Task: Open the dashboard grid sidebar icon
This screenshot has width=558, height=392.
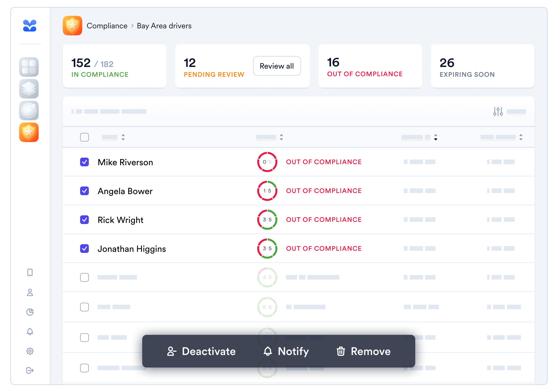Action: 29,67
